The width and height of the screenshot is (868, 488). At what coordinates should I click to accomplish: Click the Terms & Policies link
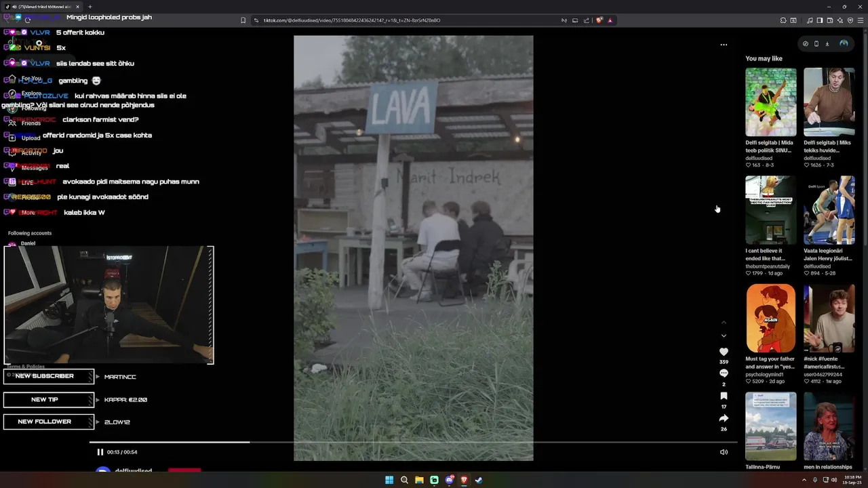coord(25,367)
